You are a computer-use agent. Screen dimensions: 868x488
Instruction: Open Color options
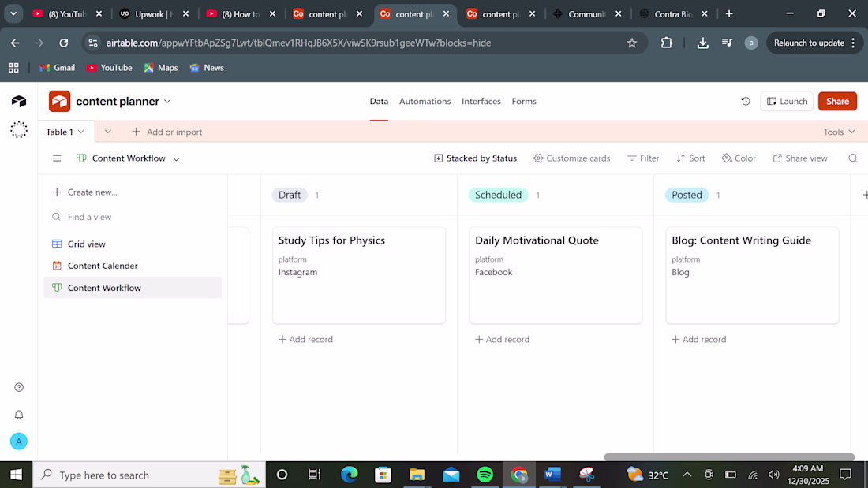coord(739,158)
